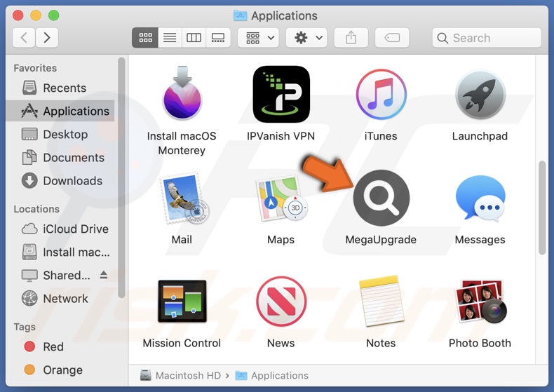Image resolution: width=554 pixels, height=392 pixels.
Task: Switch to column view mode
Action: pos(194,37)
